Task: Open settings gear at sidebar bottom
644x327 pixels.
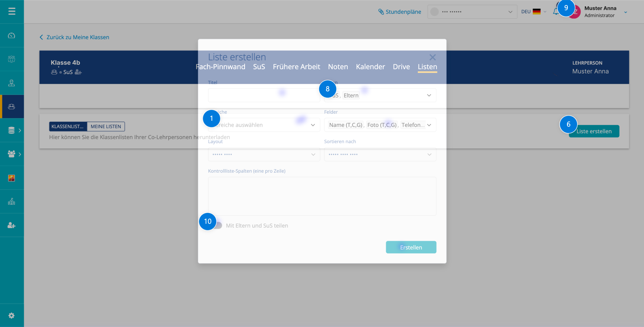Action: [x=11, y=316]
